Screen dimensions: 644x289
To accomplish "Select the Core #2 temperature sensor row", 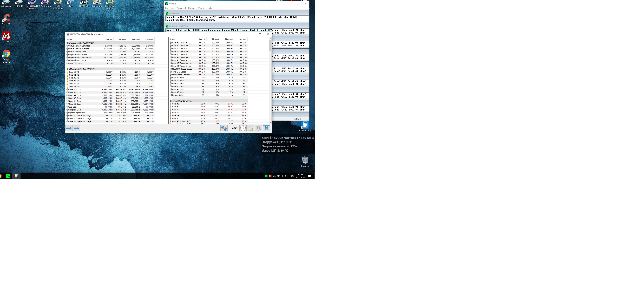I will point(176,110).
